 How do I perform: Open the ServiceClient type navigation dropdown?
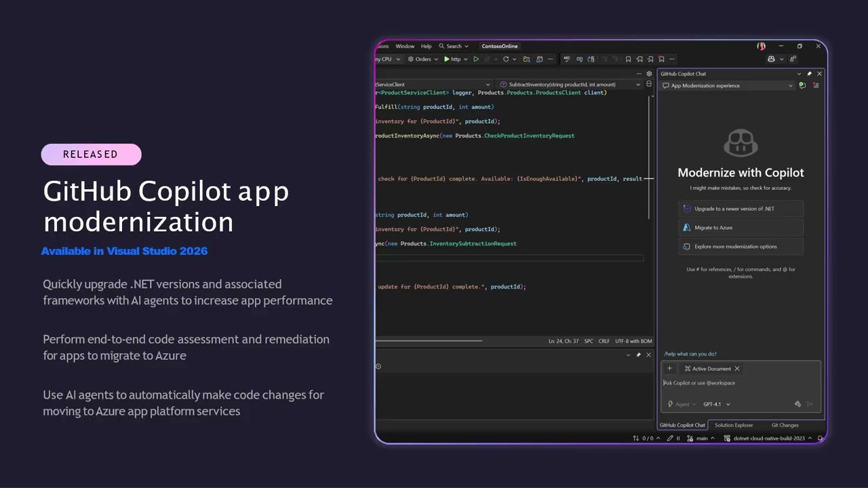tap(433, 85)
